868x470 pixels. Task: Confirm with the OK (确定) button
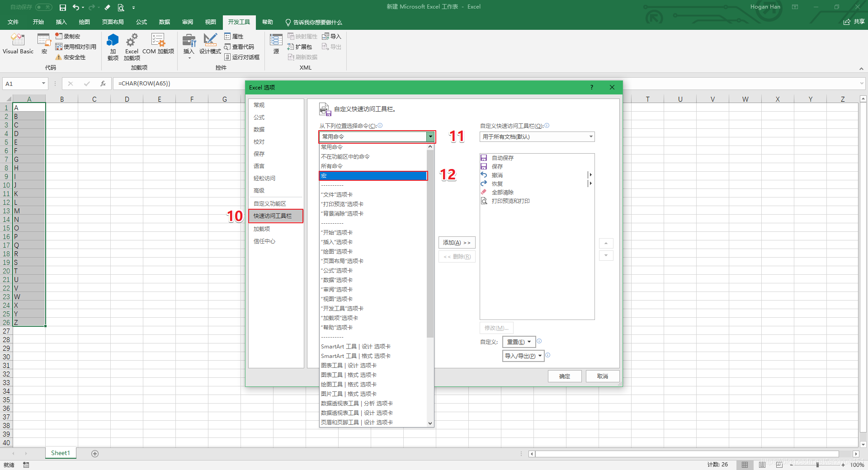click(565, 376)
